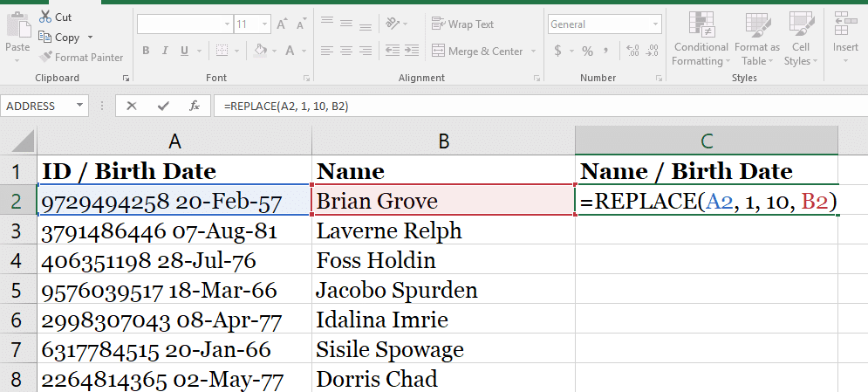This screenshot has width=868, height=392.
Task: Select the row 5 header
Action: [x=17, y=290]
